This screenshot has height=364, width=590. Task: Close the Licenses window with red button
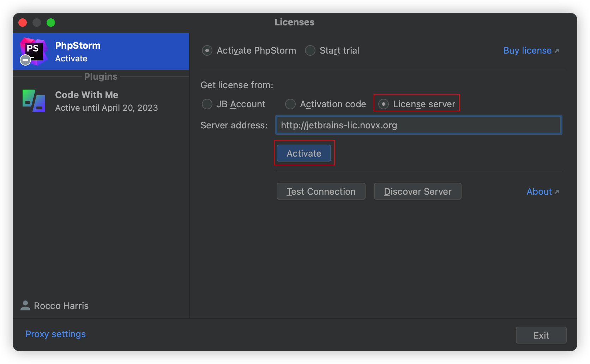point(23,23)
